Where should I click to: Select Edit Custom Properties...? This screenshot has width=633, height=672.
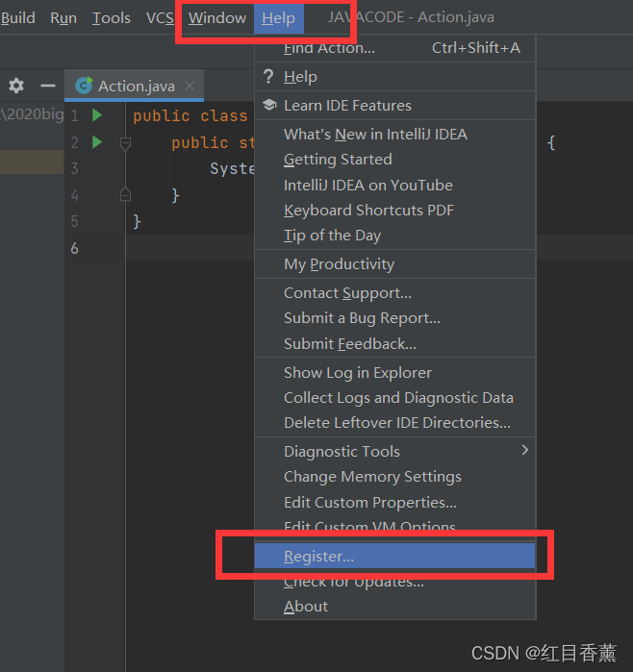[x=395, y=502]
